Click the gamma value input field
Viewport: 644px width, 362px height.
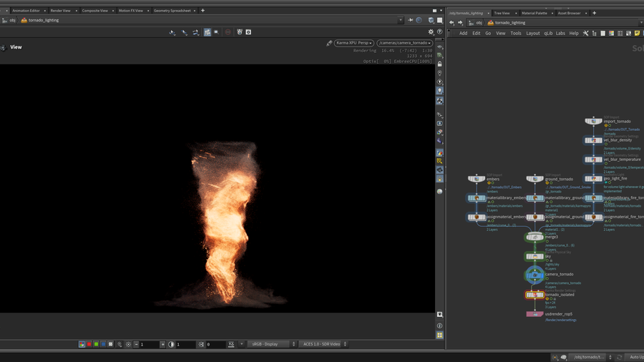point(185,344)
